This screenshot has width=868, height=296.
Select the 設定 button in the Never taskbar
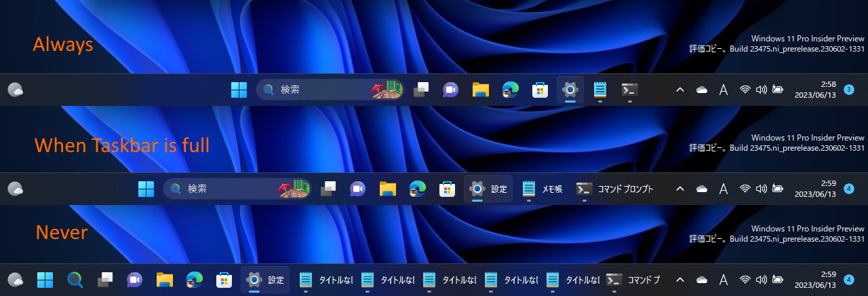coord(265,279)
